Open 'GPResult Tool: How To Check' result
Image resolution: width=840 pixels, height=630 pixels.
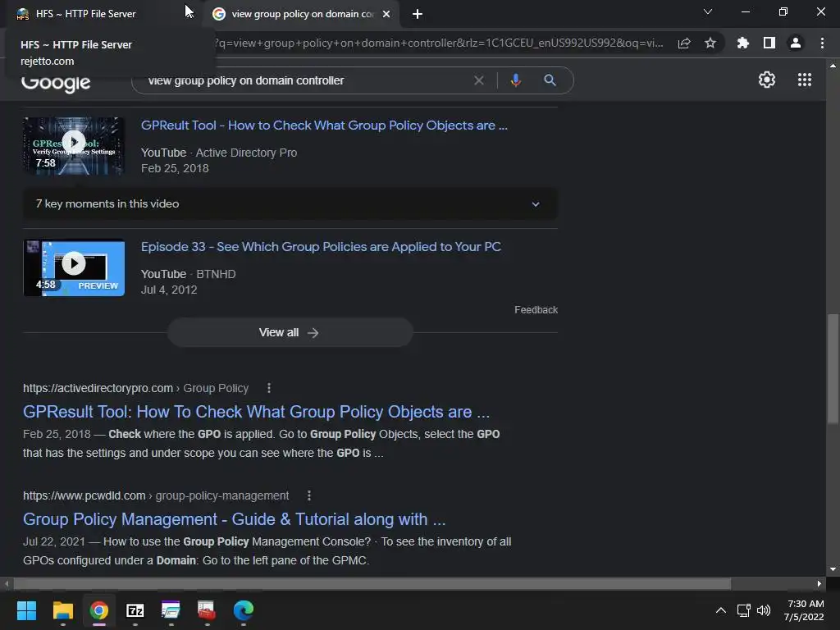256,412
